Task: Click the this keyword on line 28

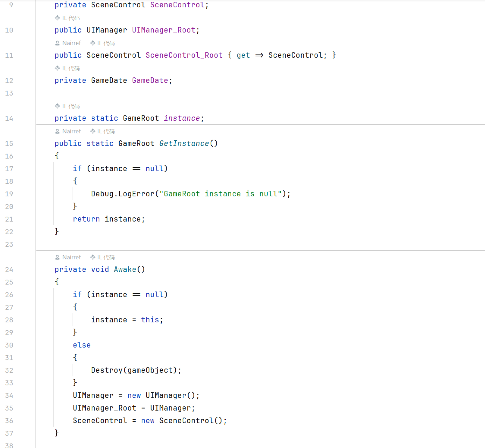Action: [x=150, y=320]
